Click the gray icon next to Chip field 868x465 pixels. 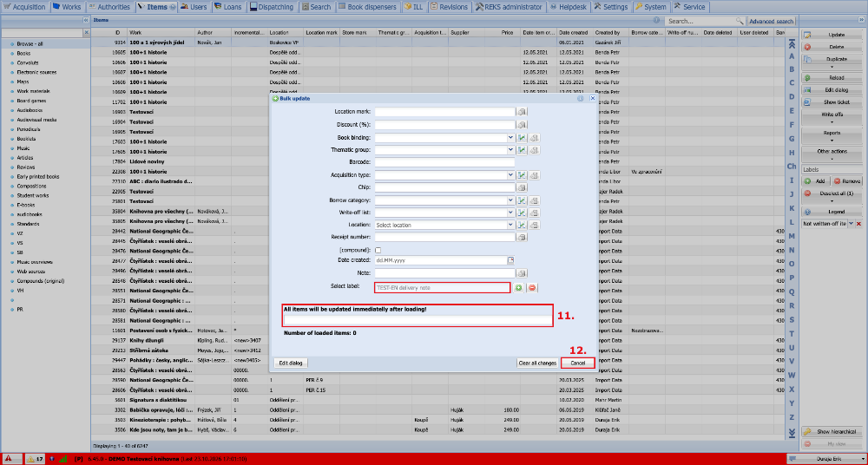[x=522, y=187]
